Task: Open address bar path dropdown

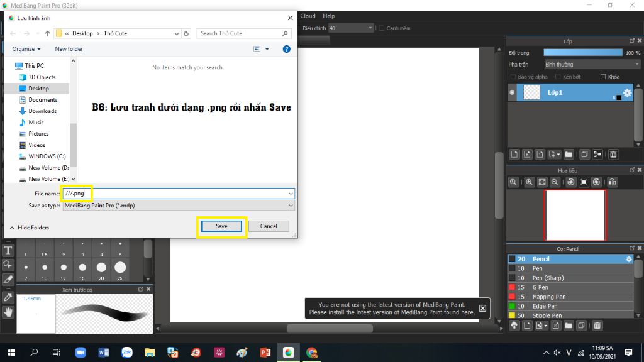Action: [x=176, y=34]
